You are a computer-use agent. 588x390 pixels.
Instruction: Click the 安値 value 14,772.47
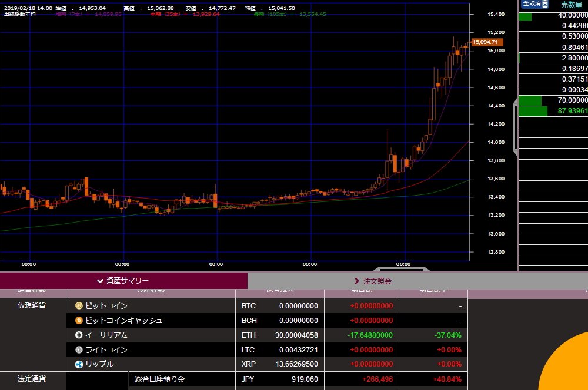[x=222, y=8]
